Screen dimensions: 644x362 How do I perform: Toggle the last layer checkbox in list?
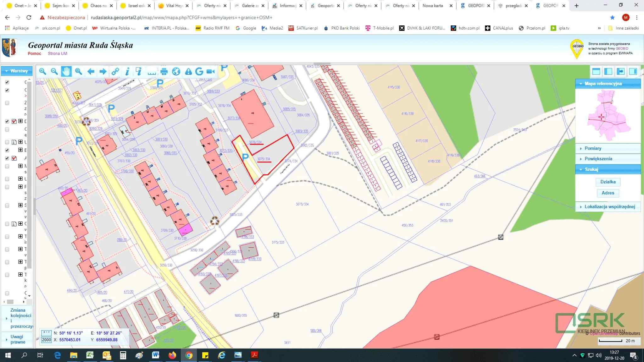[x=7, y=293]
